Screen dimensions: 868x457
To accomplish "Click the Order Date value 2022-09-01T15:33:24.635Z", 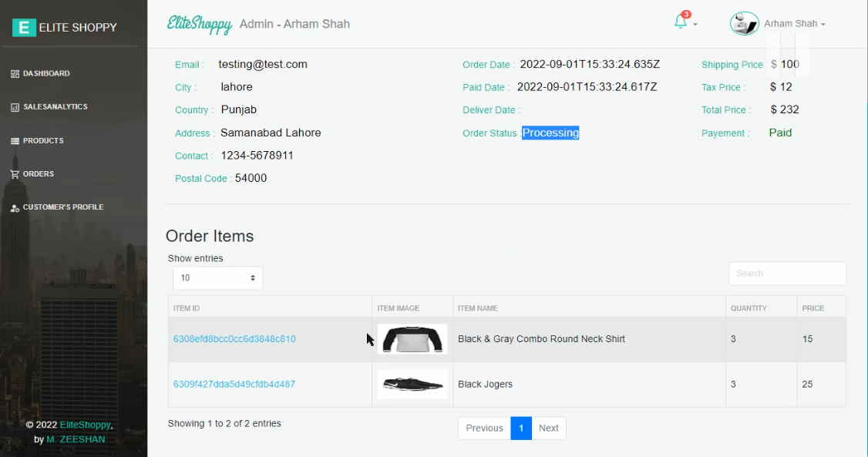I will pos(590,64).
